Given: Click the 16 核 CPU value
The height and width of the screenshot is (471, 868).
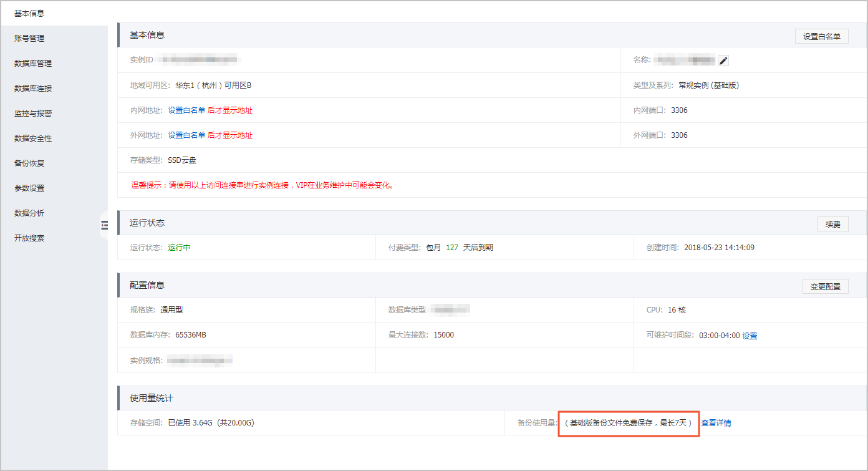Looking at the screenshot, I should point(677,310).
